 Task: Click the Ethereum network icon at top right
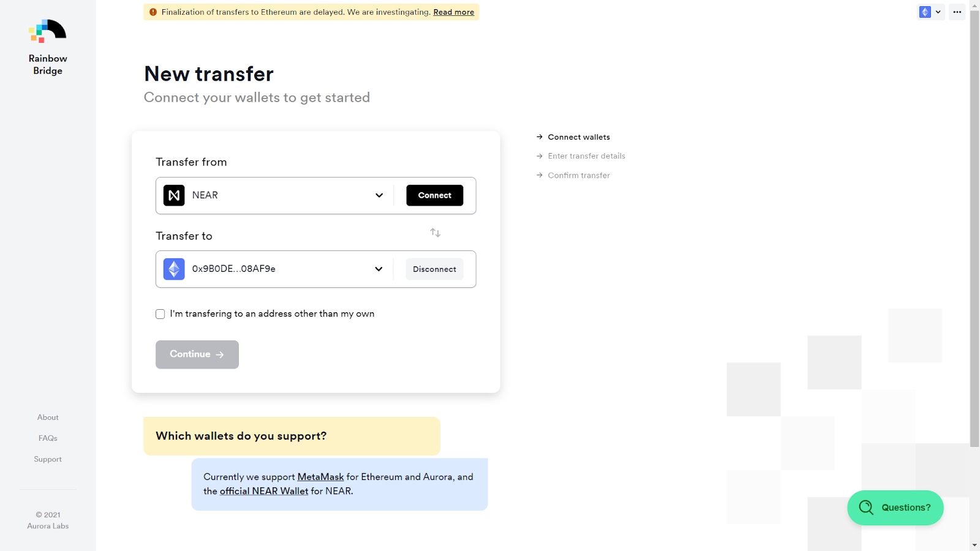coord(925,12)
